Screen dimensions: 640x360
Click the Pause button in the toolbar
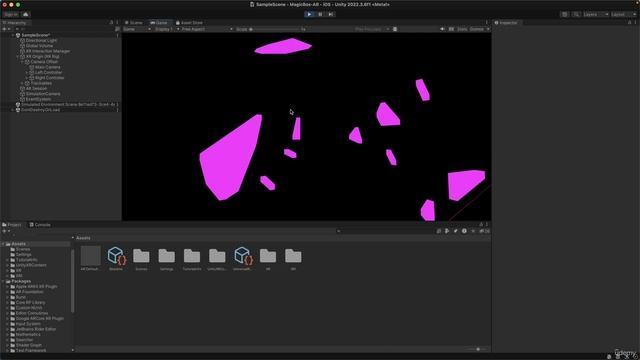click(320, 14)
